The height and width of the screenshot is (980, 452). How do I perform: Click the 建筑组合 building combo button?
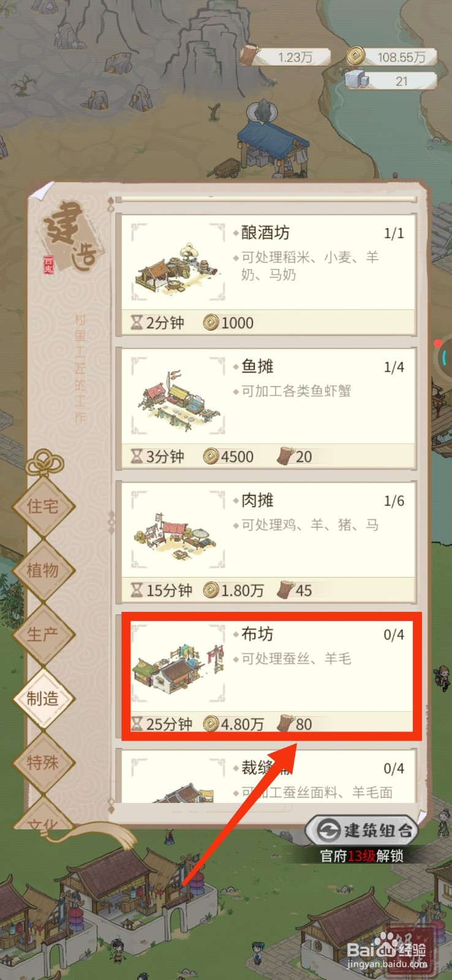point(362,831)
